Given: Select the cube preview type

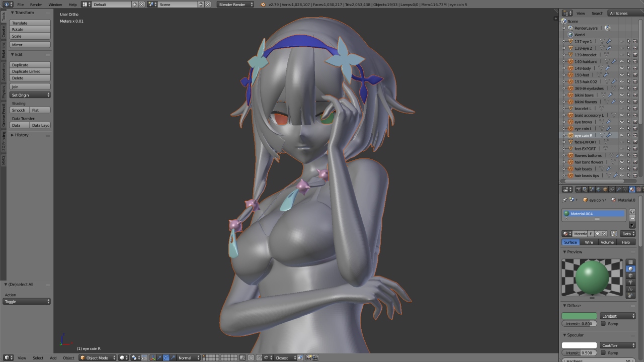Looking at the screenshot, I should click(630, 276).
